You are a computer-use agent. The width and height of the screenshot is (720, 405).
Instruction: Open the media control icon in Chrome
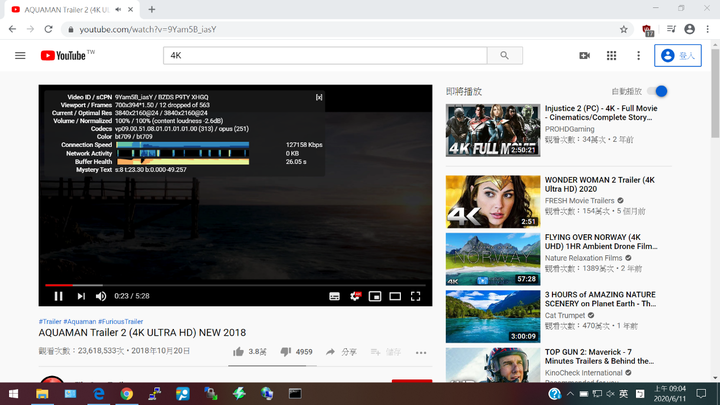tap(671, 29)
